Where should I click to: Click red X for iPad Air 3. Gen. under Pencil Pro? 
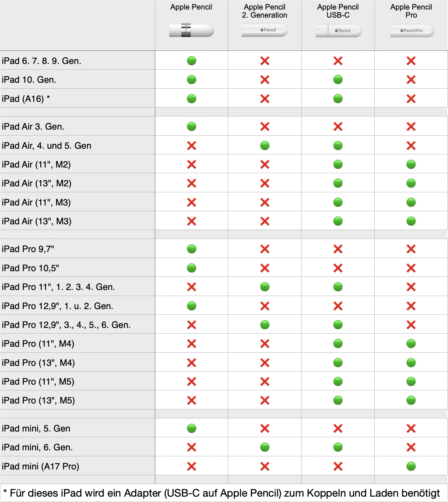point(411,127)
